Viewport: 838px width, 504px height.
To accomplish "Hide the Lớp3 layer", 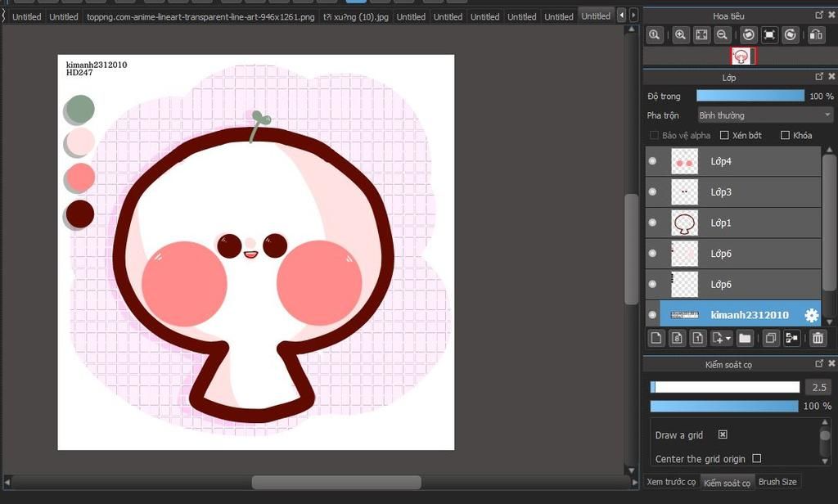I will tap(652, 192).
